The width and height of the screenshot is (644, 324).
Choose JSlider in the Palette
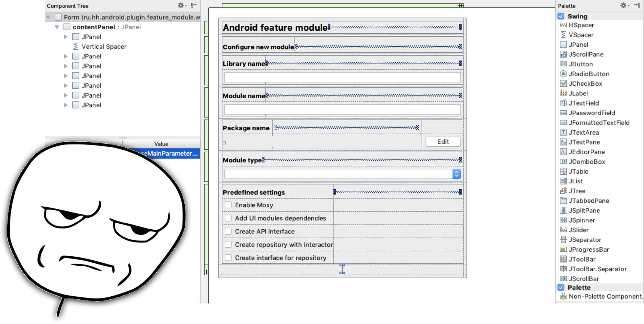tap(574, 229)
